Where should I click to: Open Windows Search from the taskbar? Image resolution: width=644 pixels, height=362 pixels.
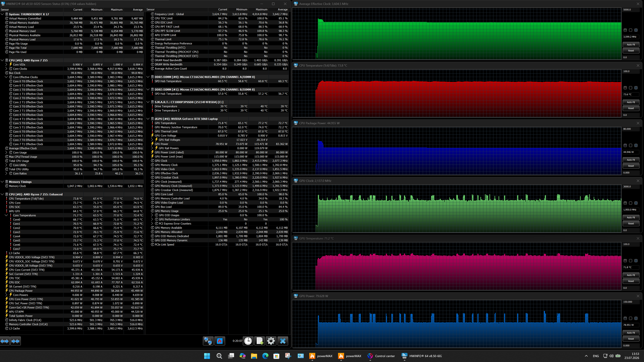click(x=219, y=356)
